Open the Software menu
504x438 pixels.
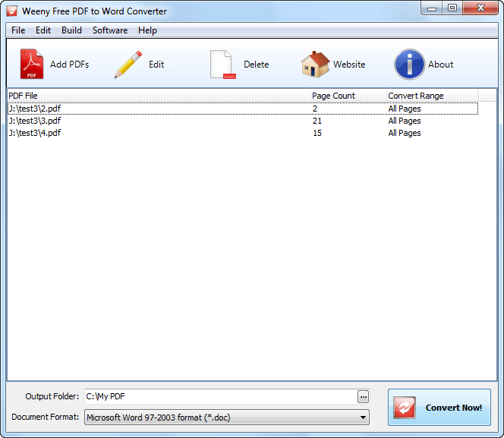[110, 30]
